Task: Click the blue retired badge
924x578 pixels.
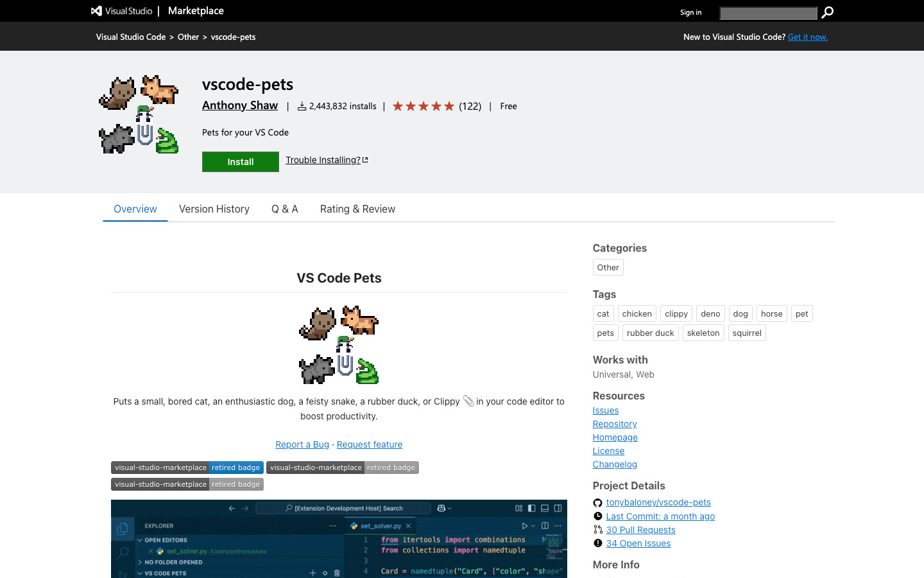Action: coord(187,468)
